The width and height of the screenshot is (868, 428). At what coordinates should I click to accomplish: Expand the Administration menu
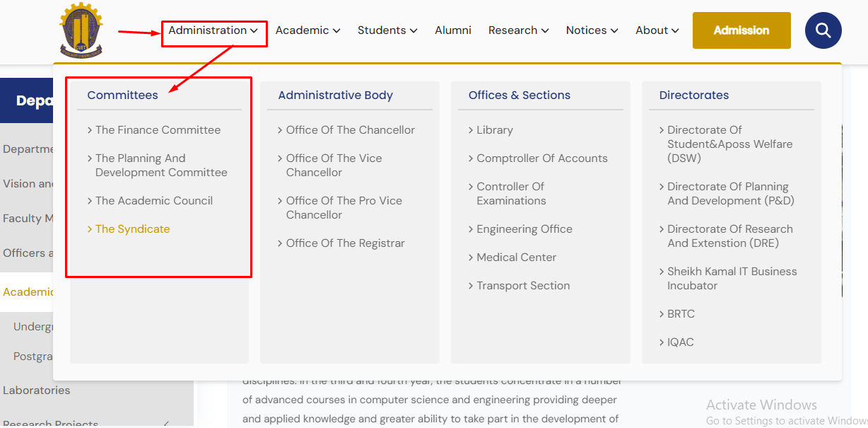213,30
